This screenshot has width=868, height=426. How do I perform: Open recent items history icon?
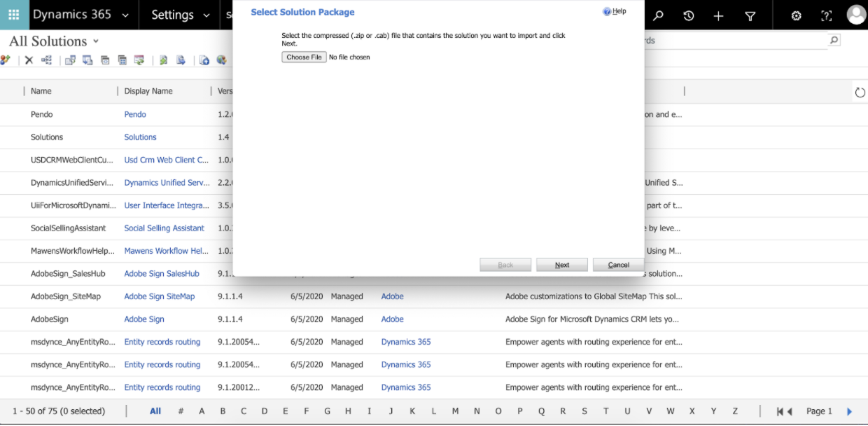pyautogui.click(x=688, y=15)
